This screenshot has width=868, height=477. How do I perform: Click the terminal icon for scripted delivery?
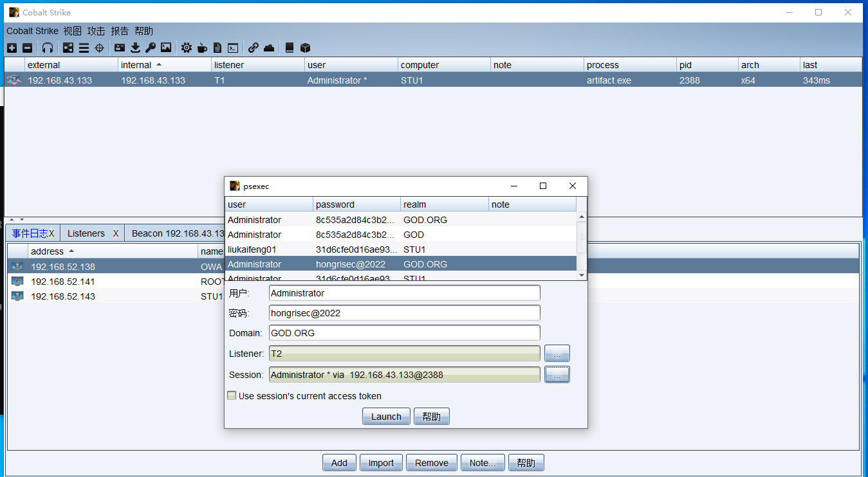click(x=233, y=48)
